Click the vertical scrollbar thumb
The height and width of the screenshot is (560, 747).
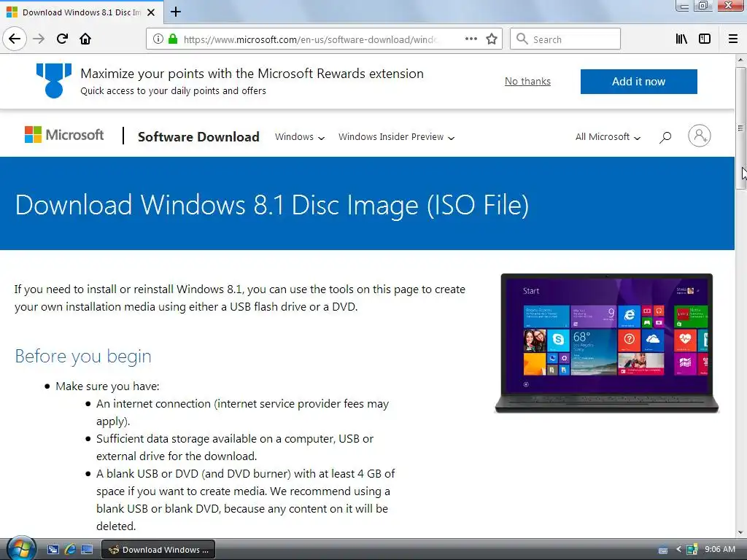740,128
